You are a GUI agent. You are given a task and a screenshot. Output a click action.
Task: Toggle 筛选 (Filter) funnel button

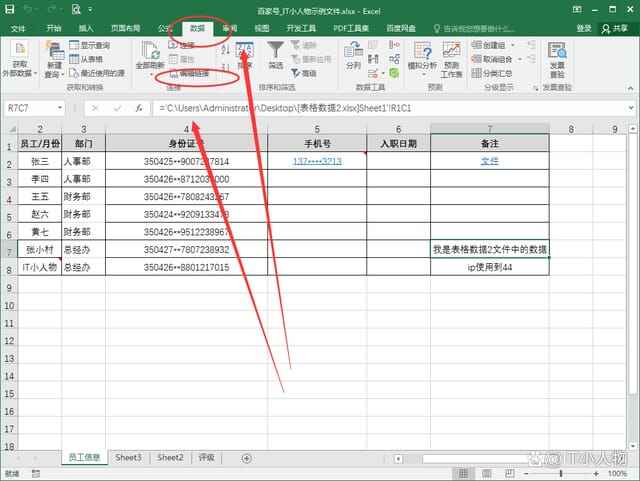pos(276,55)
